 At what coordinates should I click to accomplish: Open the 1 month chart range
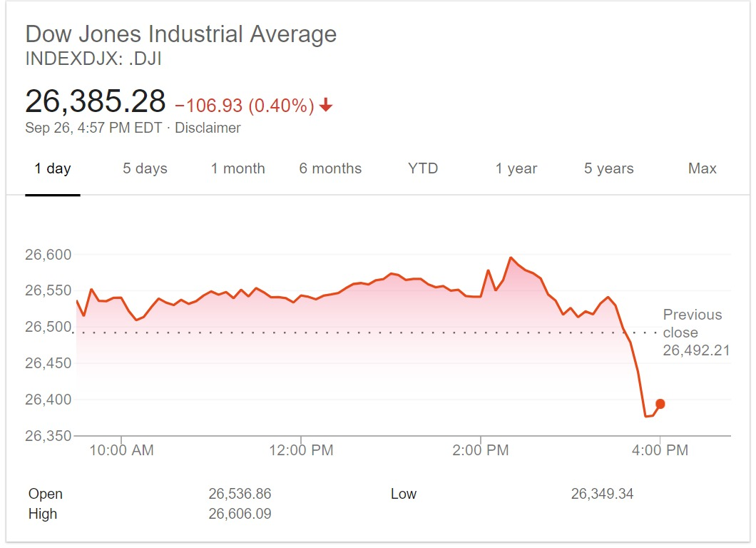(x=237, y=169)
